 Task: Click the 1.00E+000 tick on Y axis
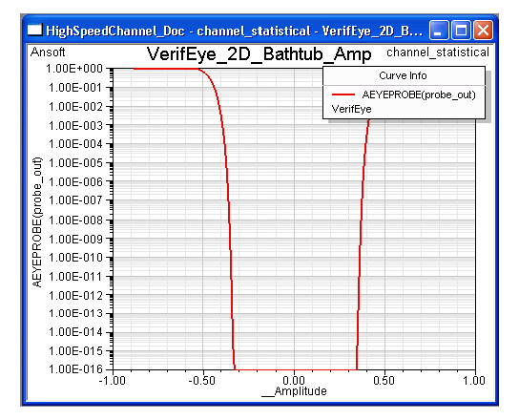(74, 69)
